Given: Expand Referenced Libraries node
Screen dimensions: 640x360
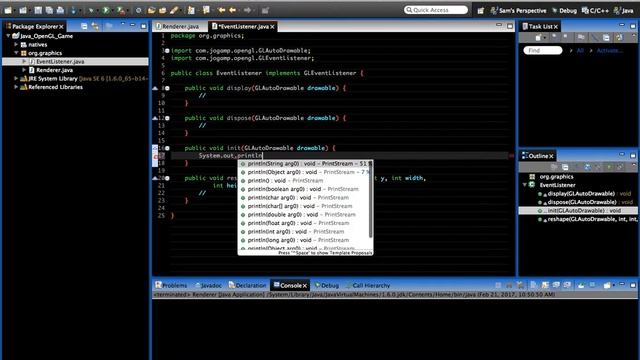Looking at the screenshot, I should (x=16, y=87).
